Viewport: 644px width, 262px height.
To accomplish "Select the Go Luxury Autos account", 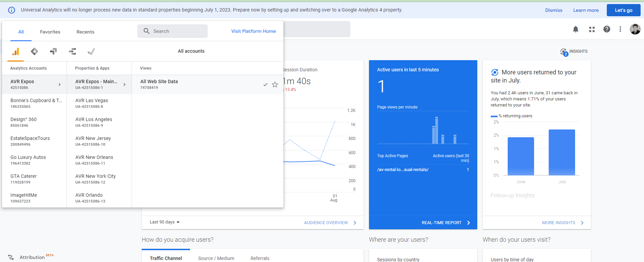I will tap(34, 160).
